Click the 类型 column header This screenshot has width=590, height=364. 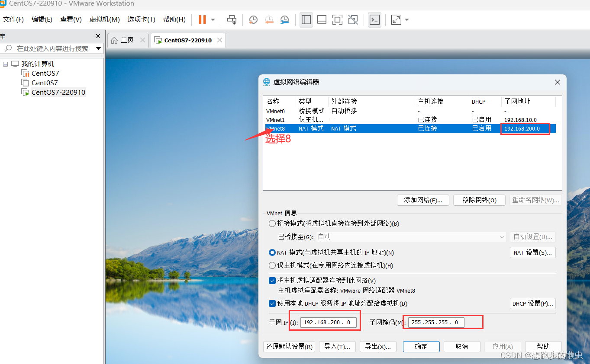pyautogui.click(x=312, y=102)
